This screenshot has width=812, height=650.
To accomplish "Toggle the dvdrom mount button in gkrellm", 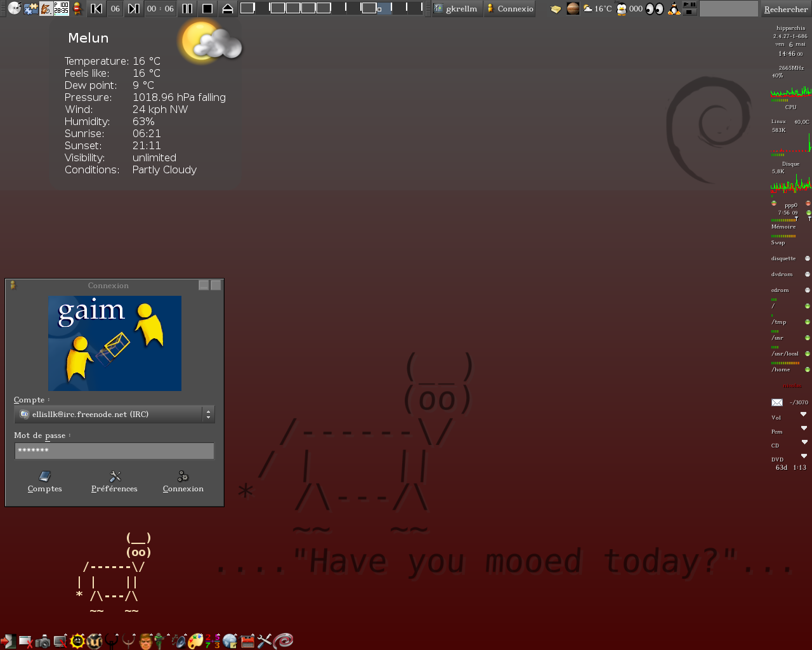I will coord(807,274).
